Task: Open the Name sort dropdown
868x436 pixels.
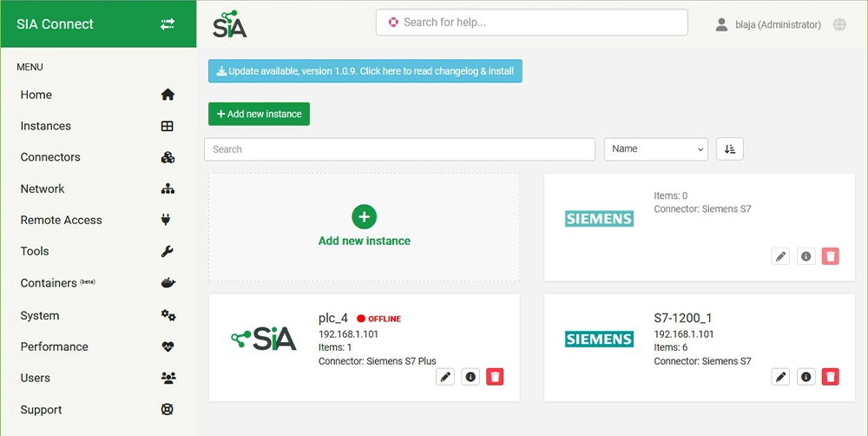Action: 656,149
